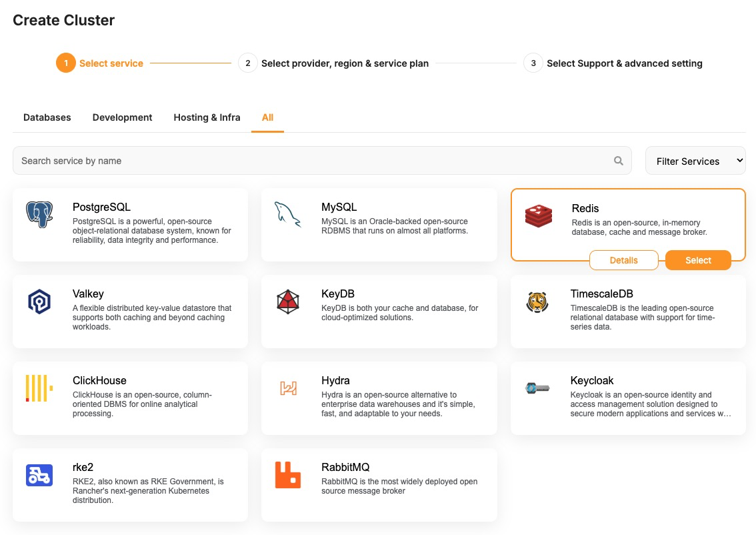Click the RabbitMQ orange logo icon

(288, 475)
